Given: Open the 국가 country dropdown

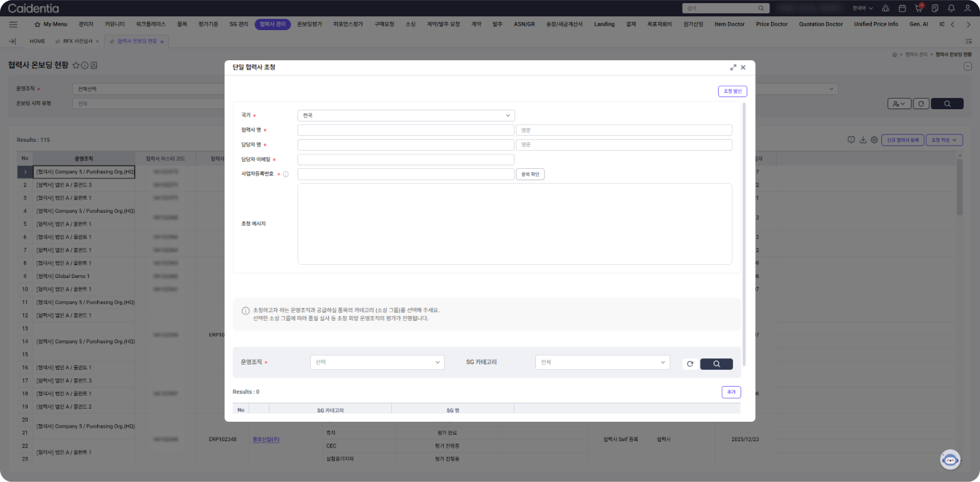Looking at the screenshot, I should 406,115.
